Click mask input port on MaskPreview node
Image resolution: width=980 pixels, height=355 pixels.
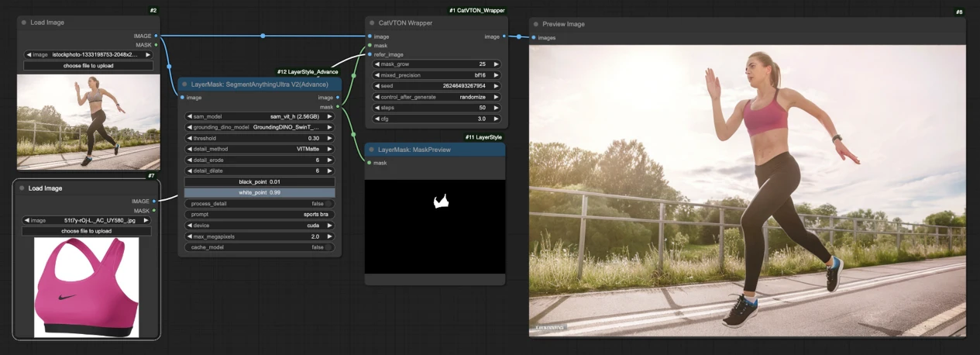coord(369,163)
